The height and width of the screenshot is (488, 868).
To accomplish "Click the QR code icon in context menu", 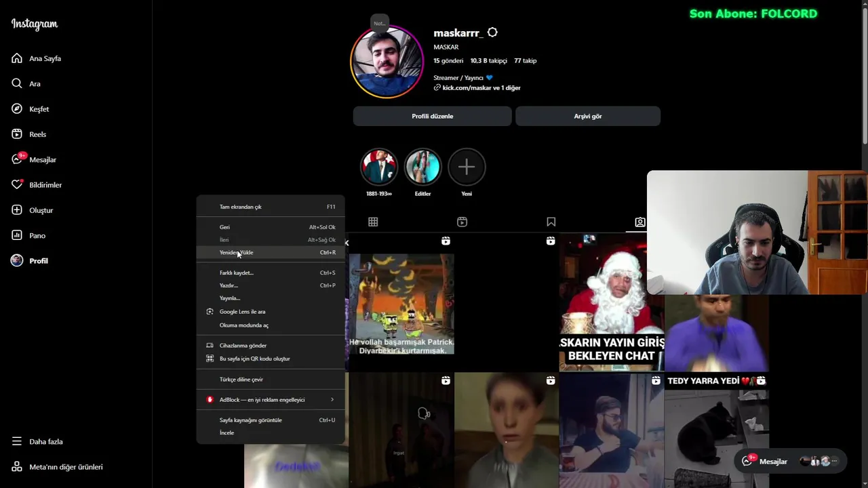I will [x=210, y=359].
